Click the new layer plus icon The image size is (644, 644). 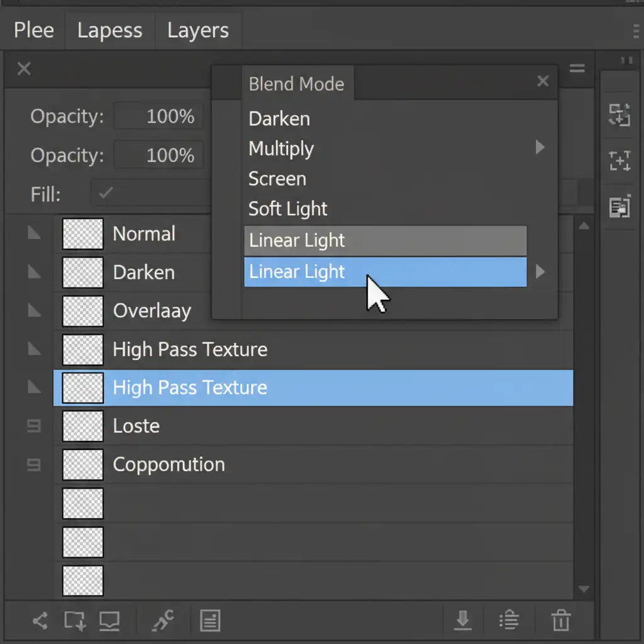(x=75, y=621)
